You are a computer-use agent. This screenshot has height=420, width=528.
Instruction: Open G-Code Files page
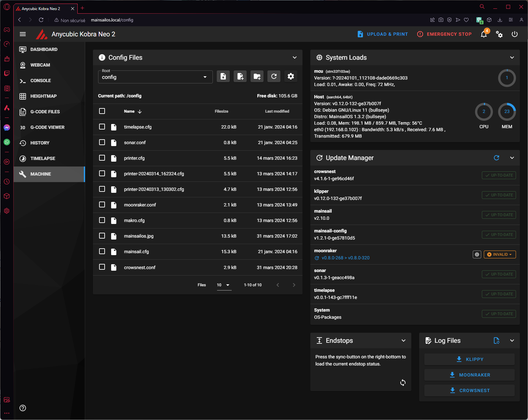coord(49,112)
